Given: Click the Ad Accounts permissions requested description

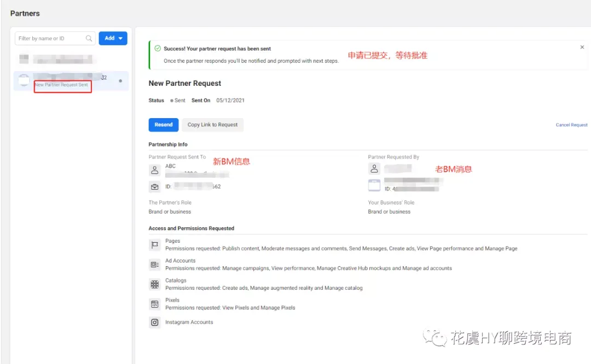Looking at the screenshot, I should [x=308, y=268].
